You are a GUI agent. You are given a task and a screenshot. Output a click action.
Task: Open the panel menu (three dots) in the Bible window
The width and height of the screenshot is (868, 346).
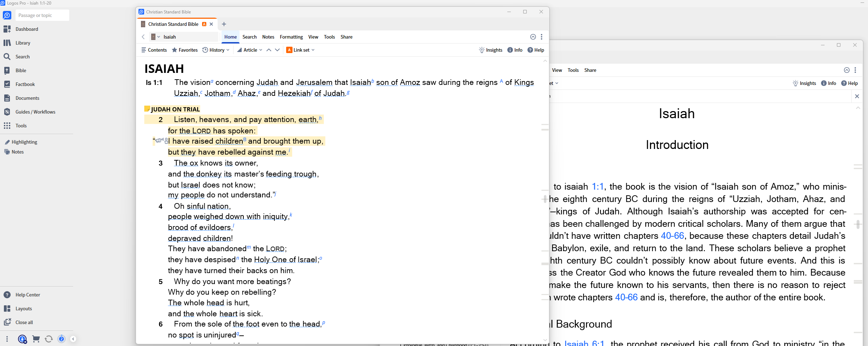(542, 37)
